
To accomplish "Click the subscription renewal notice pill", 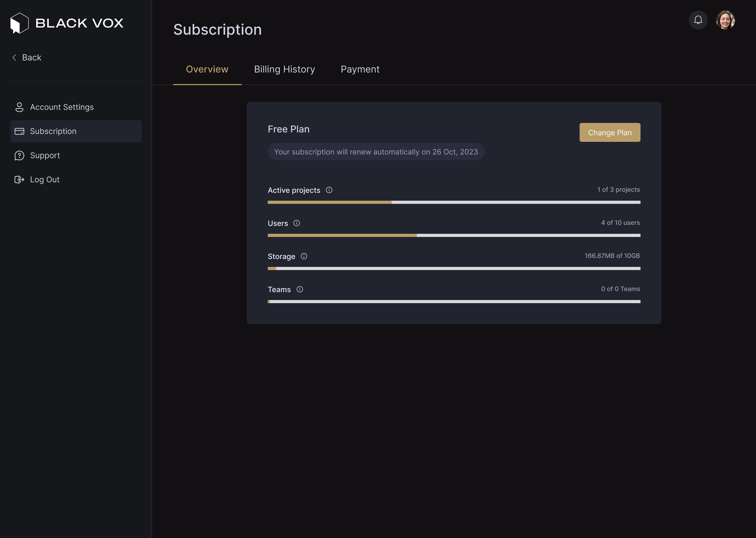I will [376, 152].
